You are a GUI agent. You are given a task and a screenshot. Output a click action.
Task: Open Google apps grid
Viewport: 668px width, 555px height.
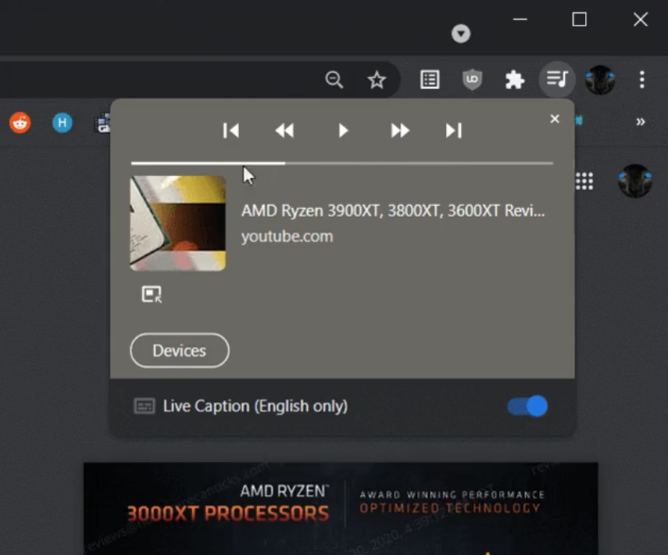point(584,181)
